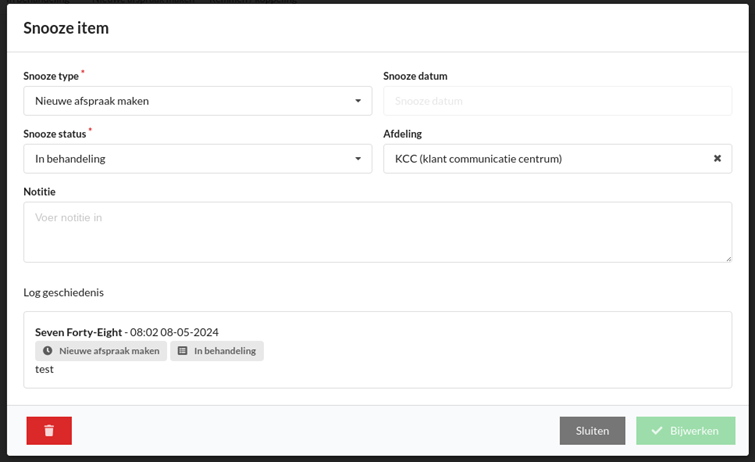Screen dimensions: 755x462
Task: Expand the Snooze status dropdown arrow
Action: point(358,158)
